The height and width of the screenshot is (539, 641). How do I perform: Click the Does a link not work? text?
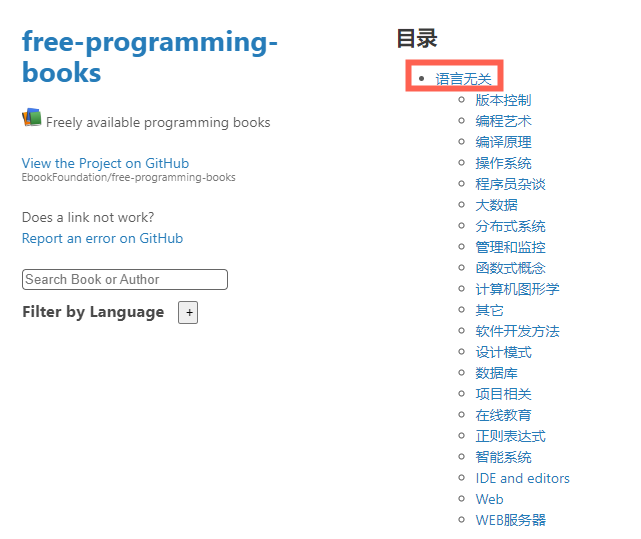88,217
